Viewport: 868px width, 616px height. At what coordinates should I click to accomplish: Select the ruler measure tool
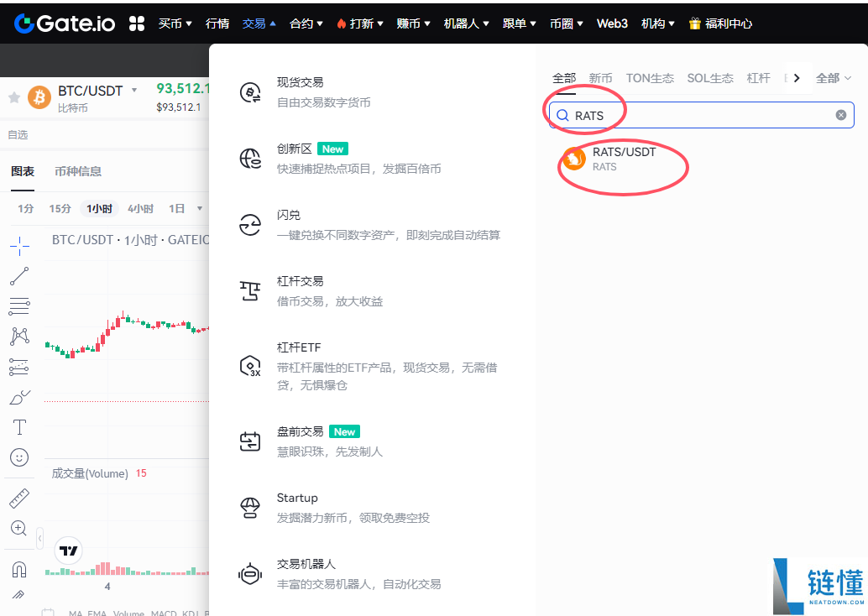[x=19, y=499]
